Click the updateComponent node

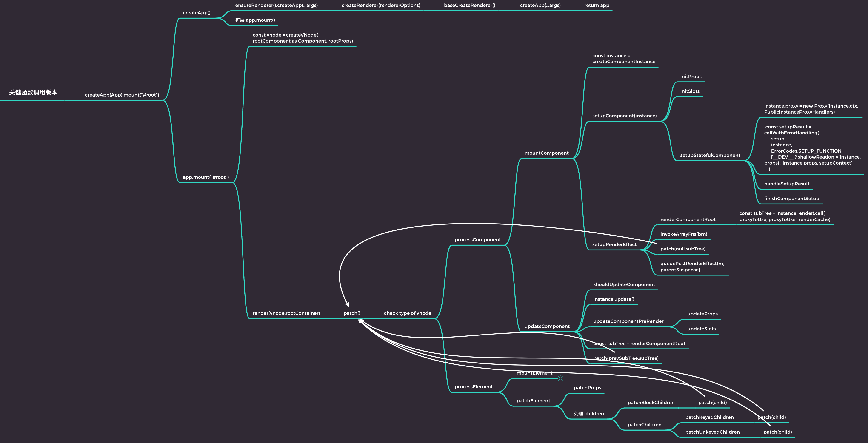(547, 327)
